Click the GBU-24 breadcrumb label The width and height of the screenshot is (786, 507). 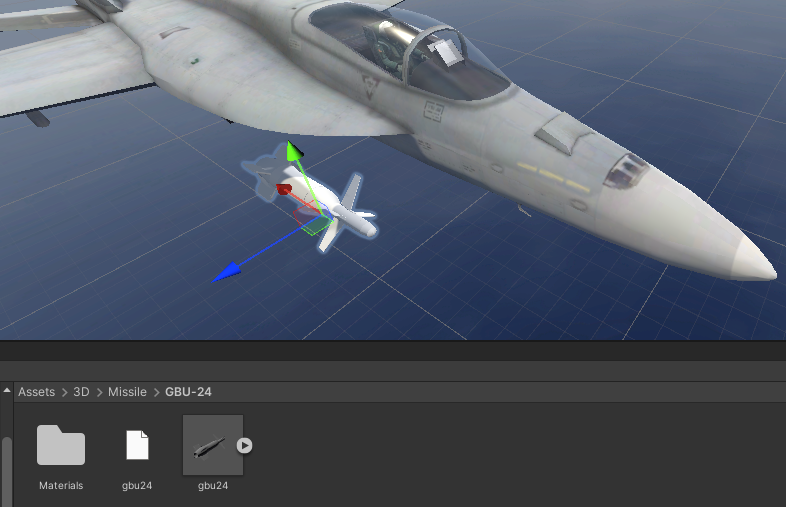[x=188, y=392]
